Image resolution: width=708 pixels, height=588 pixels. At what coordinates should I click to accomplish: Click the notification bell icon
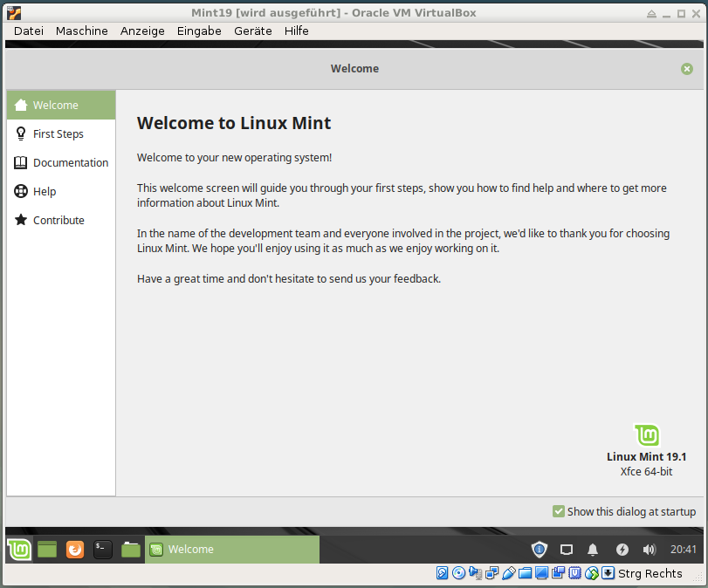pos(593,550)
